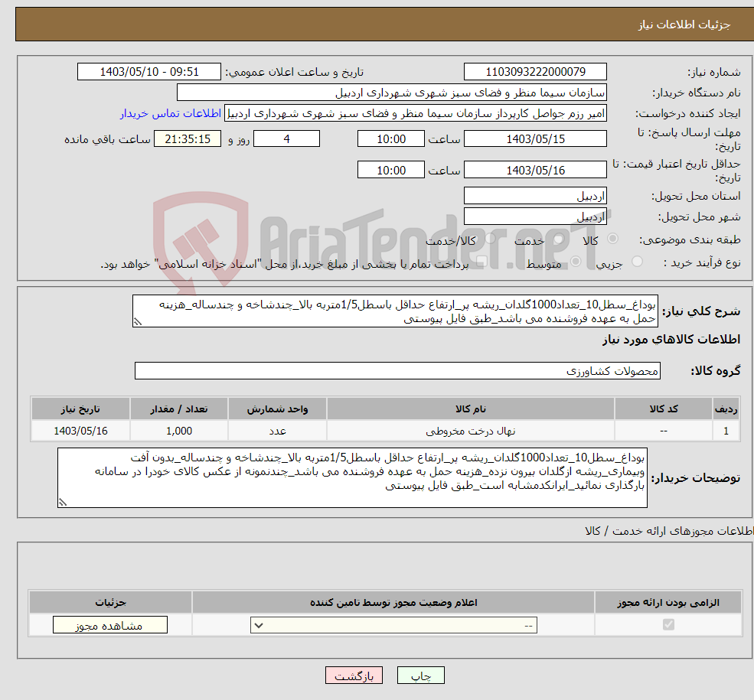Viewport: 754px width, 700px height.
Task: Select the جزیی purchase type radio
Action: [637, 262]
